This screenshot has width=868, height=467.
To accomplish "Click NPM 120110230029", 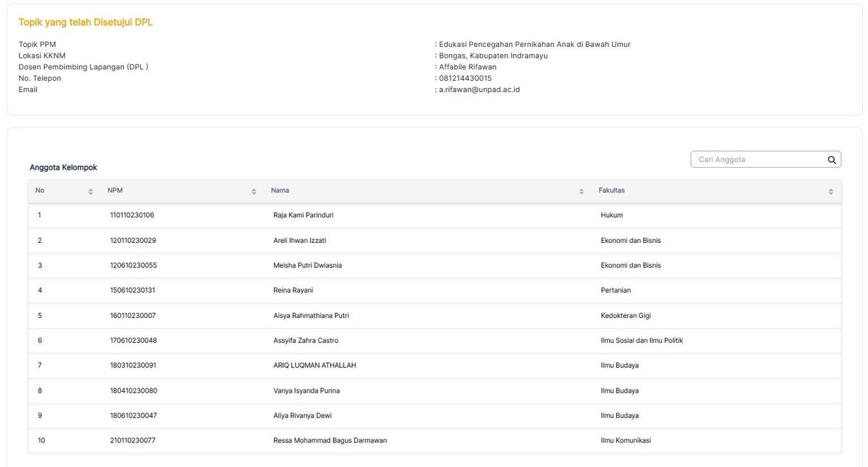I will coord(133,240).
